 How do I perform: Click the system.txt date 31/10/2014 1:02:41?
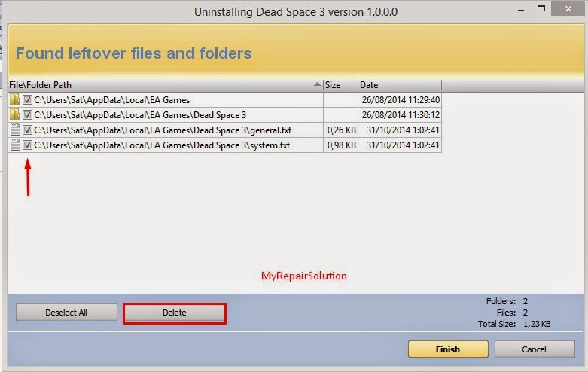[403, 145]
